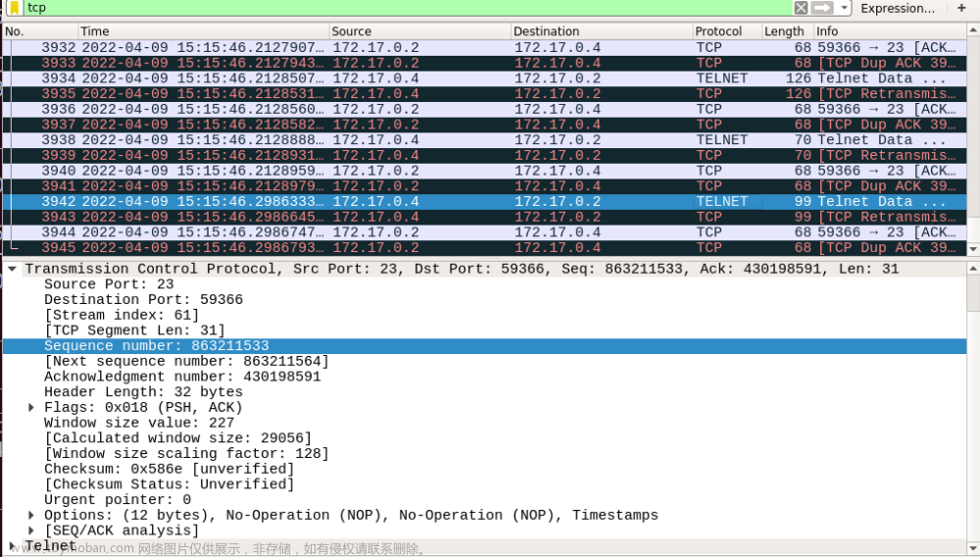Open the Expression… filter builder
This screenshot has width=980, height=557.
(898, 8)
